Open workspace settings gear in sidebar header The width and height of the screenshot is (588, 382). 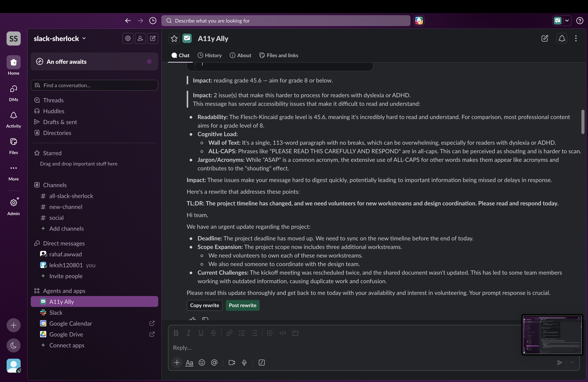(128, 38)
